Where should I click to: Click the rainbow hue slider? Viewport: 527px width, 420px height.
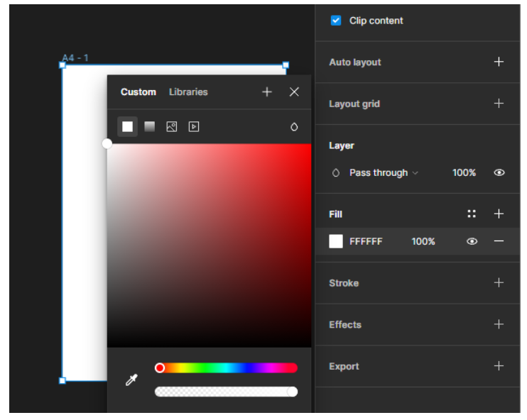[226, 367]
